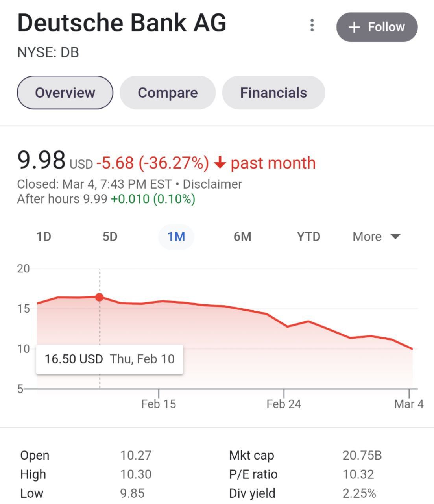Select the 1D time range

click(x=44, y=237)
